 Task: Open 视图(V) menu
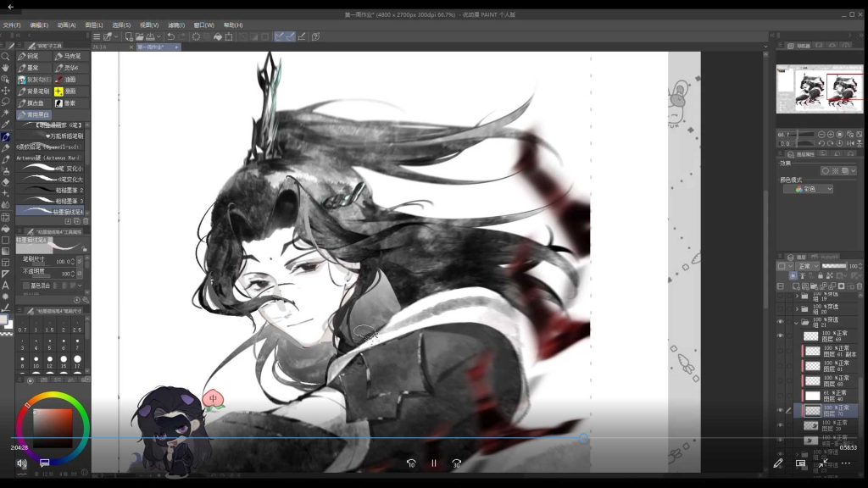click(x=149, y=25)
